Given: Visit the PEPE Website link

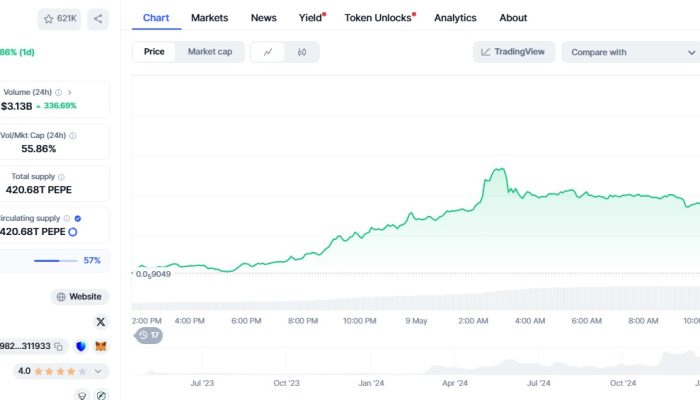Looking at the screenshot, I should 80,297.
